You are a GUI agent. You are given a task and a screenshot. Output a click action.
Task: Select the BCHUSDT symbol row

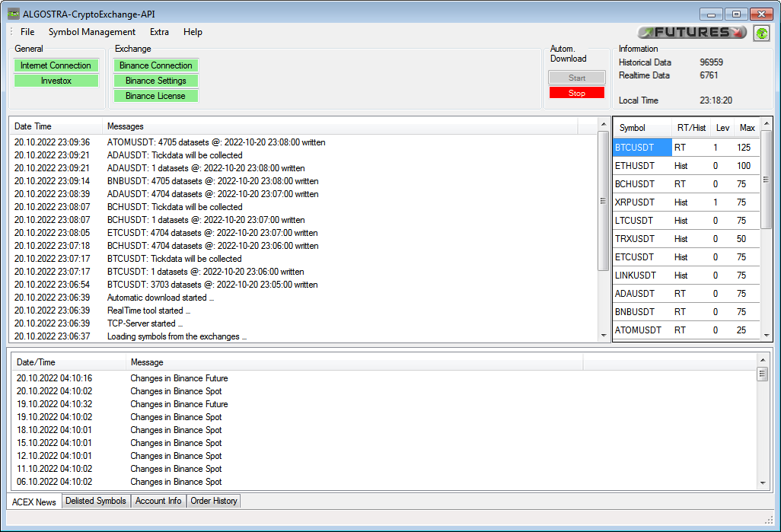coord(687,184)
